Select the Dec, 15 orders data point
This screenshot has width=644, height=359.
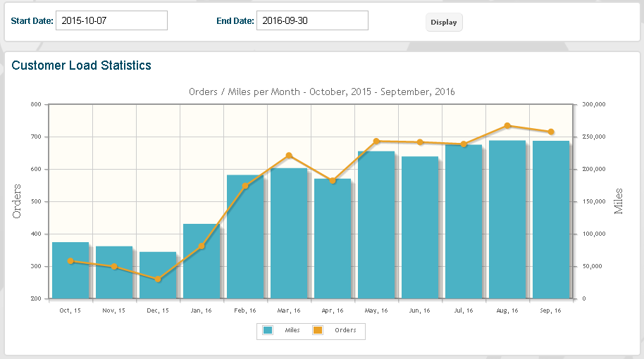(x=158, y=279)
